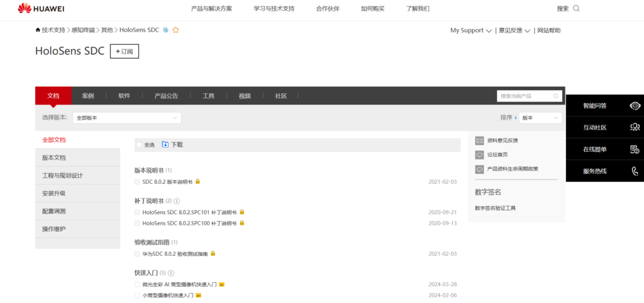Open the 产品公告 tab
The image size is (644, 303).
click(166, 96)
